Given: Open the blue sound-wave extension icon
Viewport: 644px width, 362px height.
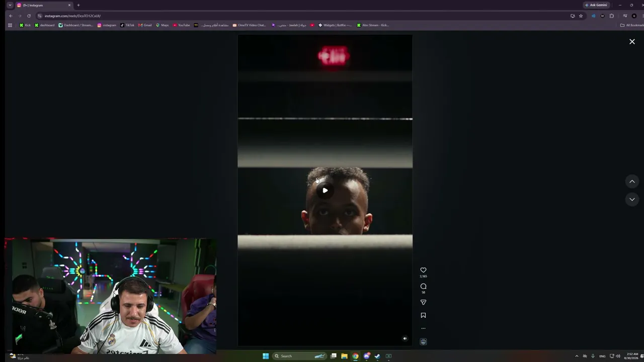Looking at the screenshot, I should tap(593, 16).
